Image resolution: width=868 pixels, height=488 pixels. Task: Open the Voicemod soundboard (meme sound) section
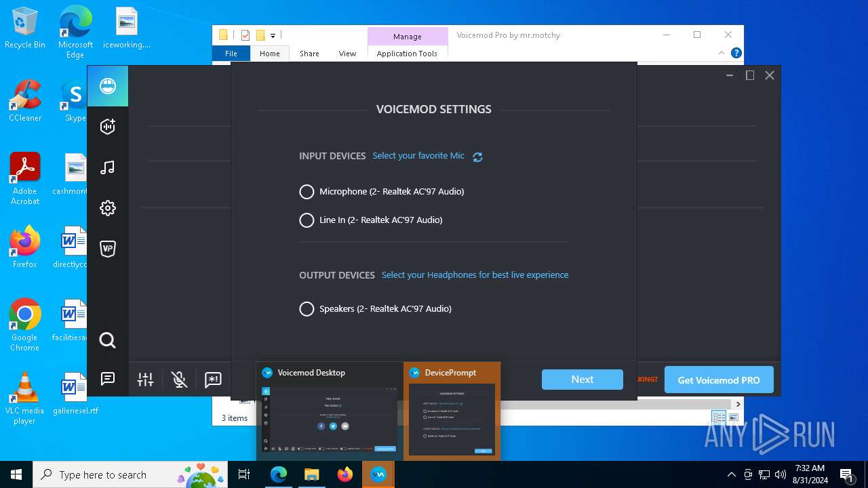click(x=108, y=127)
